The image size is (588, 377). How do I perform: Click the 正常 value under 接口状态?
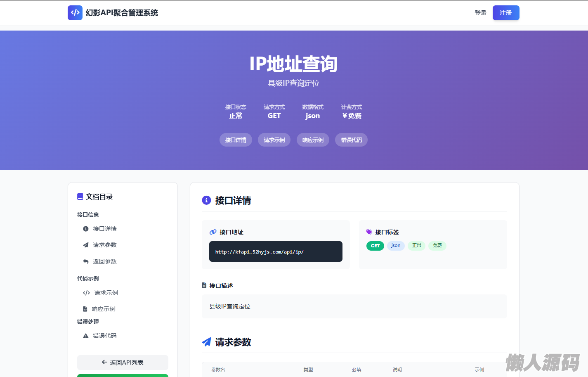(x=236, y=116)
